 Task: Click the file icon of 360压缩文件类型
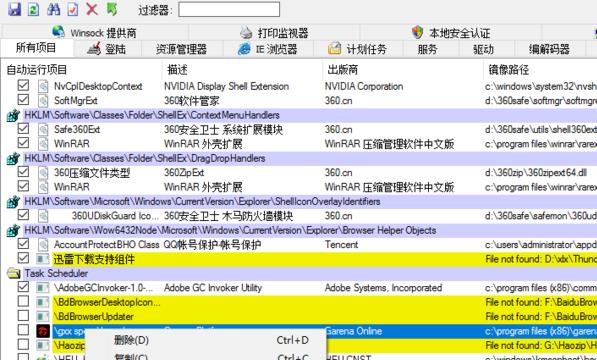click(x=43, y=173)
